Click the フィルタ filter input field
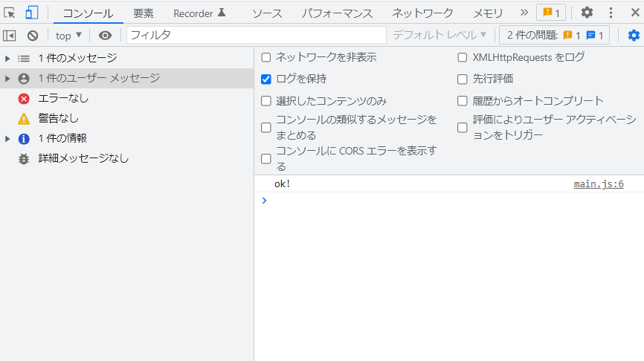 coord(256,35)
